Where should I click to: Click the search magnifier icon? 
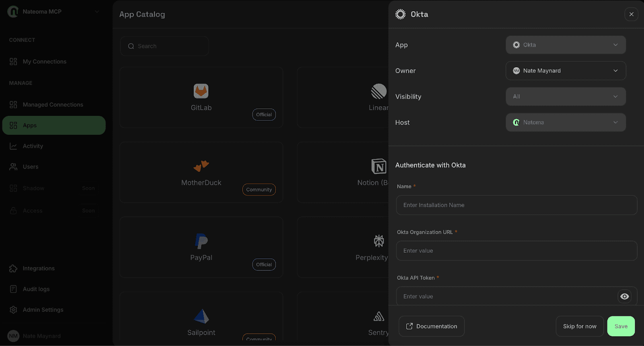pos(131,46)
